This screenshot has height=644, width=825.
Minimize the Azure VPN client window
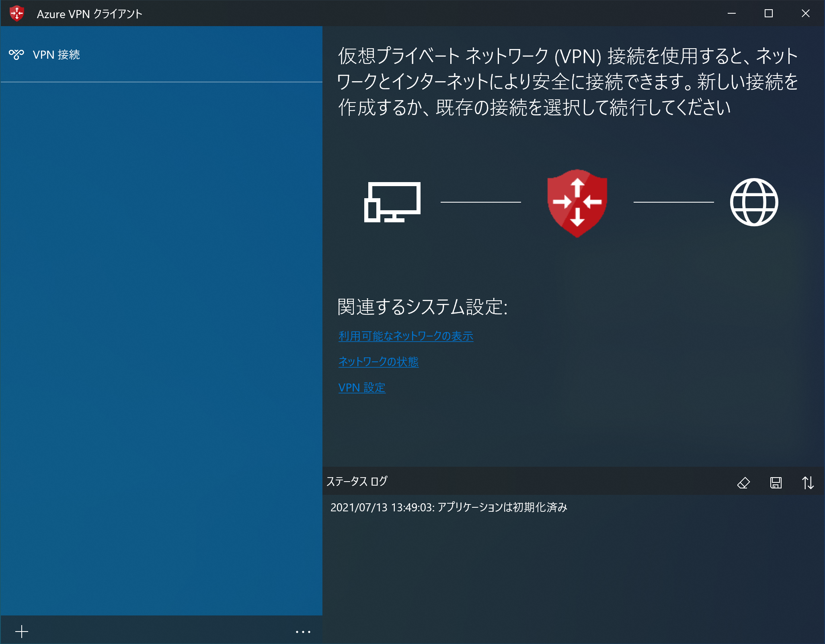[x=732, y=14]
